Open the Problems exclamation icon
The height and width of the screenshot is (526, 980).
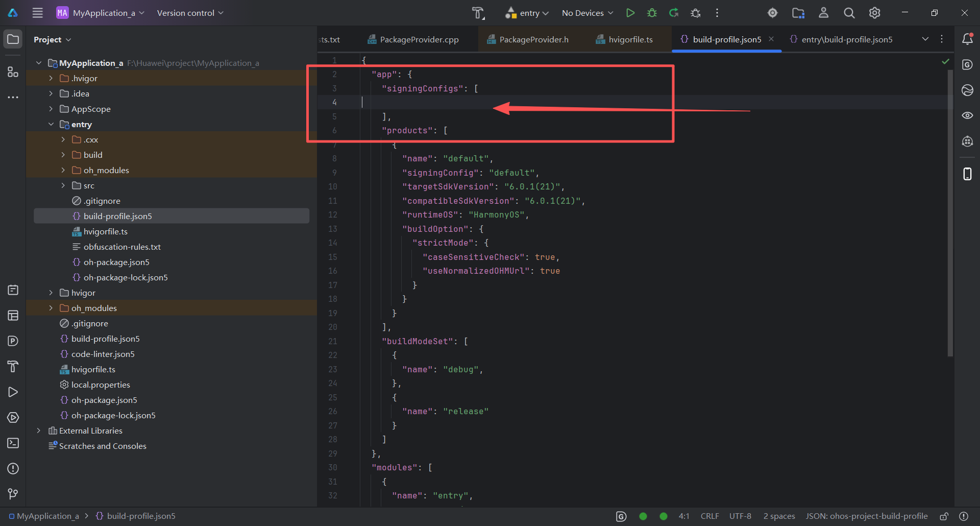13,469
